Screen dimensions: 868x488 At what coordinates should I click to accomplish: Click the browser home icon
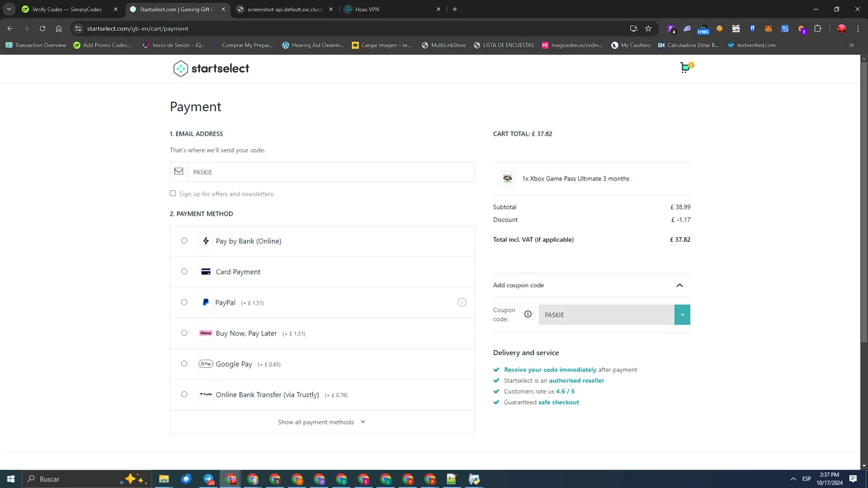click(x=58, y=28)
